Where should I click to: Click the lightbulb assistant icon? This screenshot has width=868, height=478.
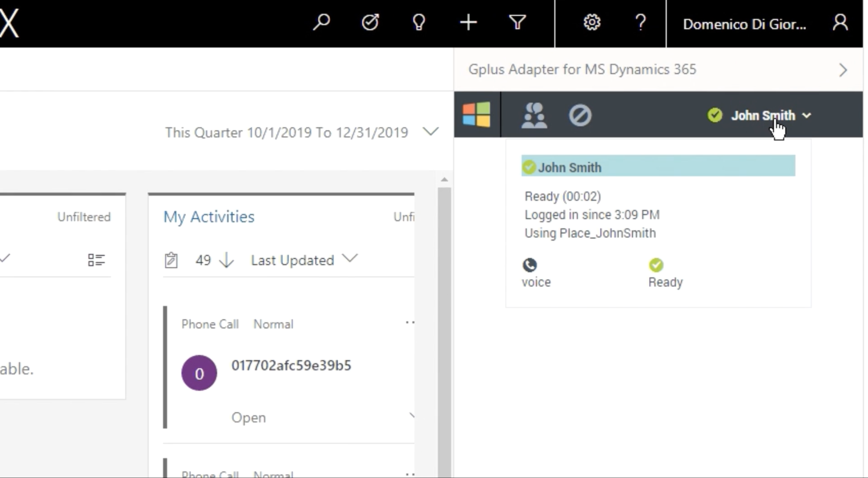419,23
